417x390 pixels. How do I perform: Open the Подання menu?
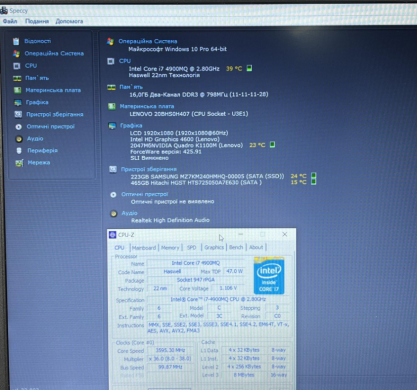pos(37,21)
